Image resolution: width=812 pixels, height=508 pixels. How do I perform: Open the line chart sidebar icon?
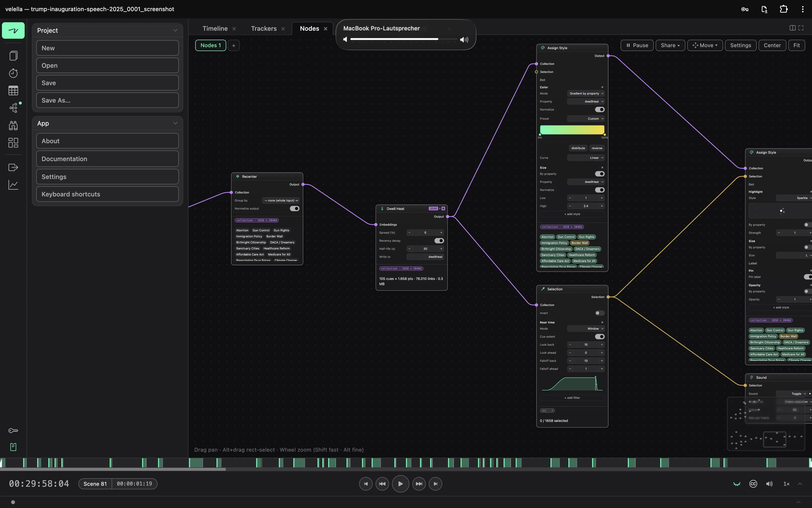click(13, 185)
